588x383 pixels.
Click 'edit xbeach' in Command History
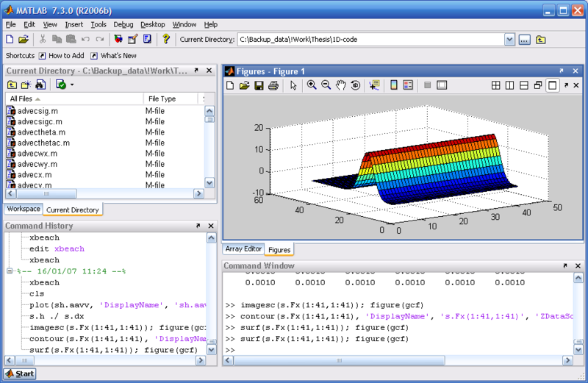pyautogui.click(x=57, y=248)
